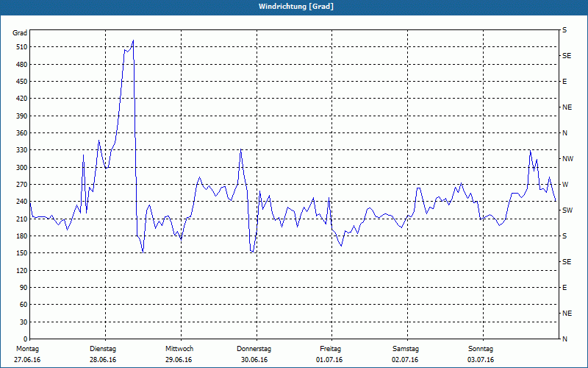Screen dimensions: 588x368
Task: Click the 330 axis value
Action: tap(22, 150)
